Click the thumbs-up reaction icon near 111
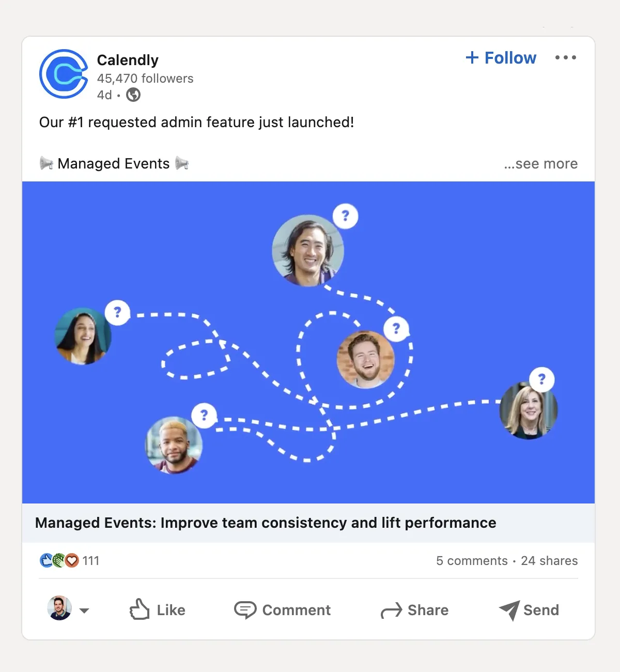620x672 pixels. click(47, 560)
